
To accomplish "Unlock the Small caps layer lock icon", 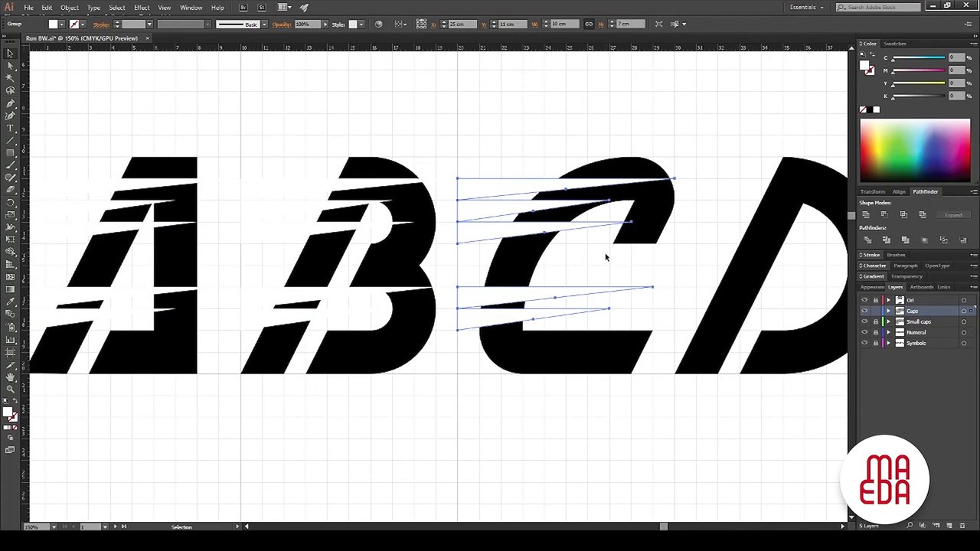I will (x=876, y=321).
